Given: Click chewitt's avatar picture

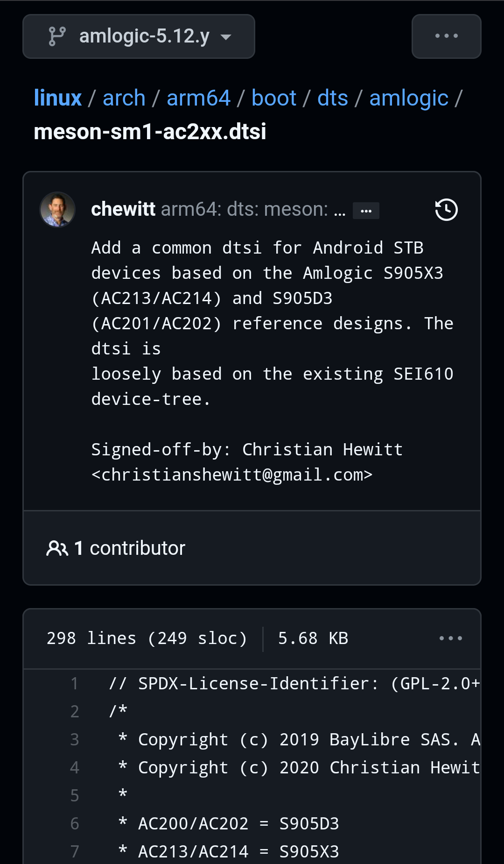Looking at the screenshot, I should 57,210.
